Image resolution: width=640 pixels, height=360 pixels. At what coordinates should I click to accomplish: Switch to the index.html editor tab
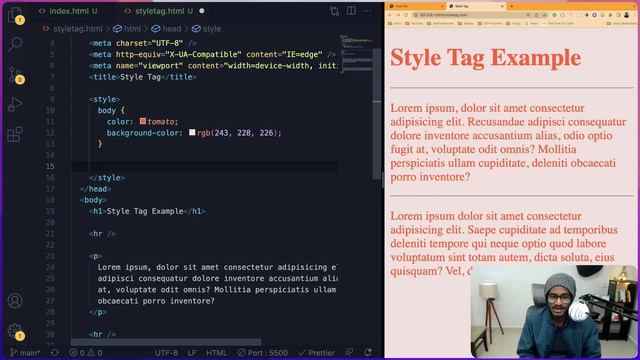pos(69,11)
